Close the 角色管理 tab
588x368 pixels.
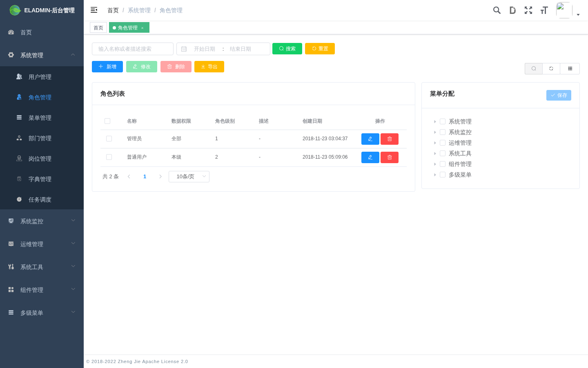point(143,28)
